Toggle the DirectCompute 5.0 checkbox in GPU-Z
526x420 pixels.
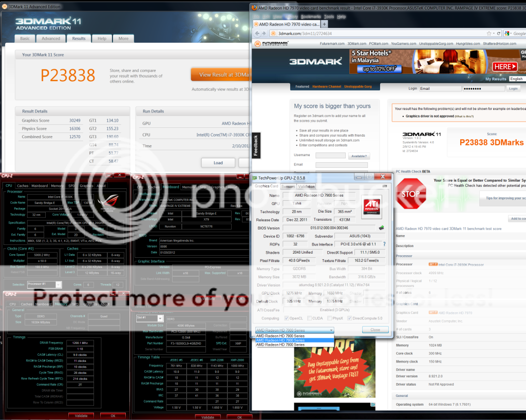point(349,318)
